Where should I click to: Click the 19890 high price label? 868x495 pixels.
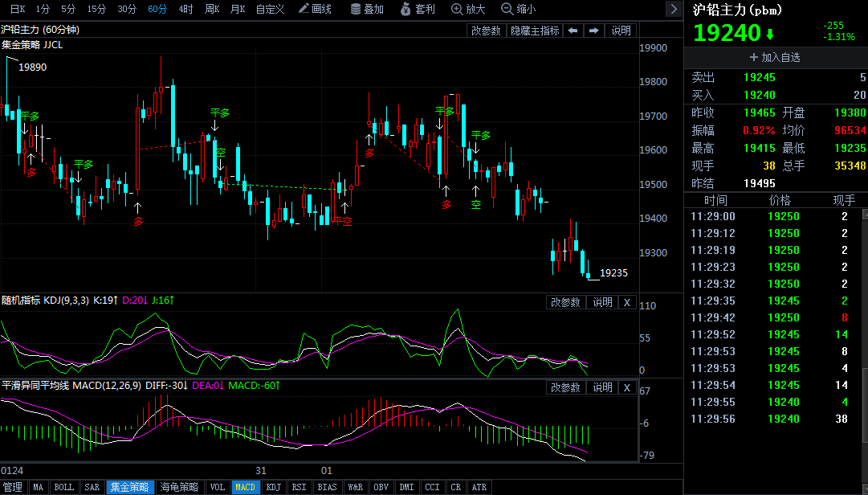tap(33, 67)
